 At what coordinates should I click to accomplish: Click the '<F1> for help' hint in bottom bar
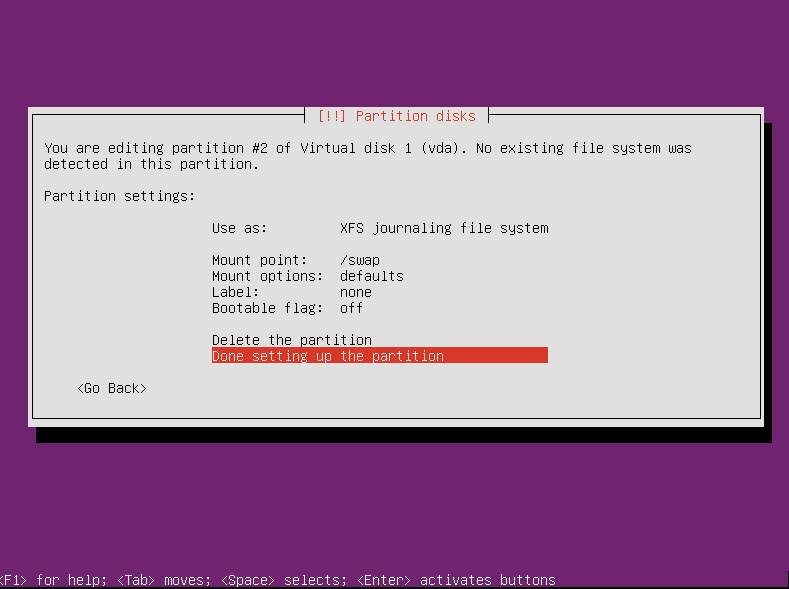[53, 580]
